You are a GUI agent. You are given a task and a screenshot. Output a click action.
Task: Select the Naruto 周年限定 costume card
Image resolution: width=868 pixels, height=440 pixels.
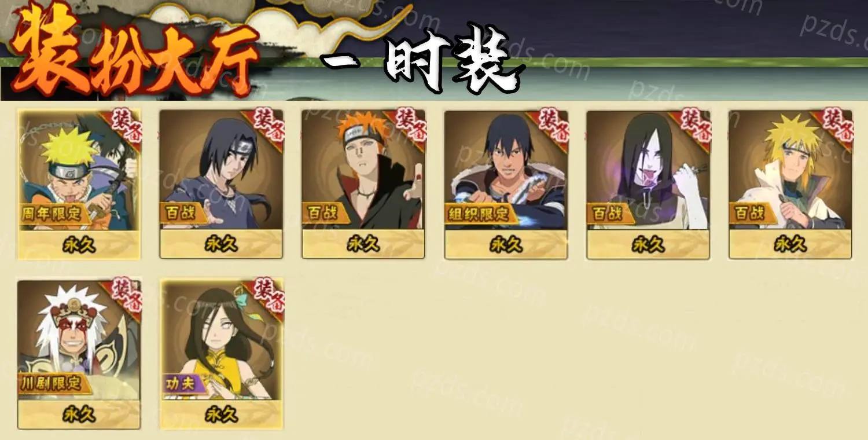[x=79, y=184]
